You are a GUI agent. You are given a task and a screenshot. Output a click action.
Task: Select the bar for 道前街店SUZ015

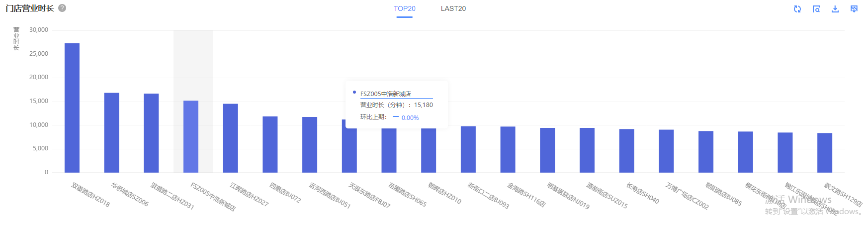pos(587,150)
